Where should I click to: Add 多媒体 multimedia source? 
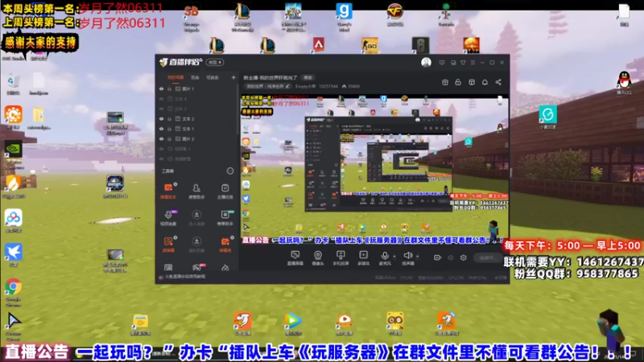[364, 258]
